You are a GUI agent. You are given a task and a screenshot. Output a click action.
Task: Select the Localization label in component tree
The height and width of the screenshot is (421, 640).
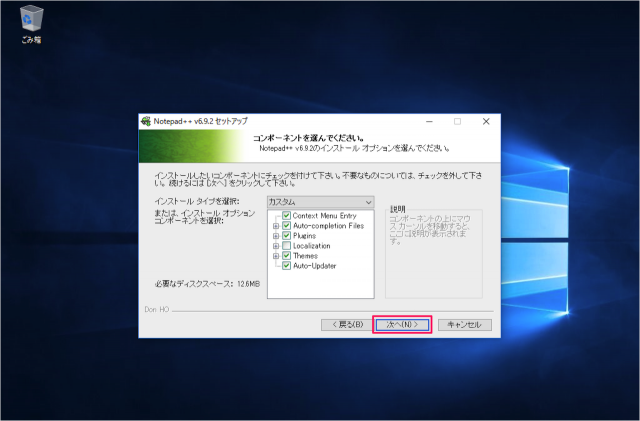pos(311,246)
